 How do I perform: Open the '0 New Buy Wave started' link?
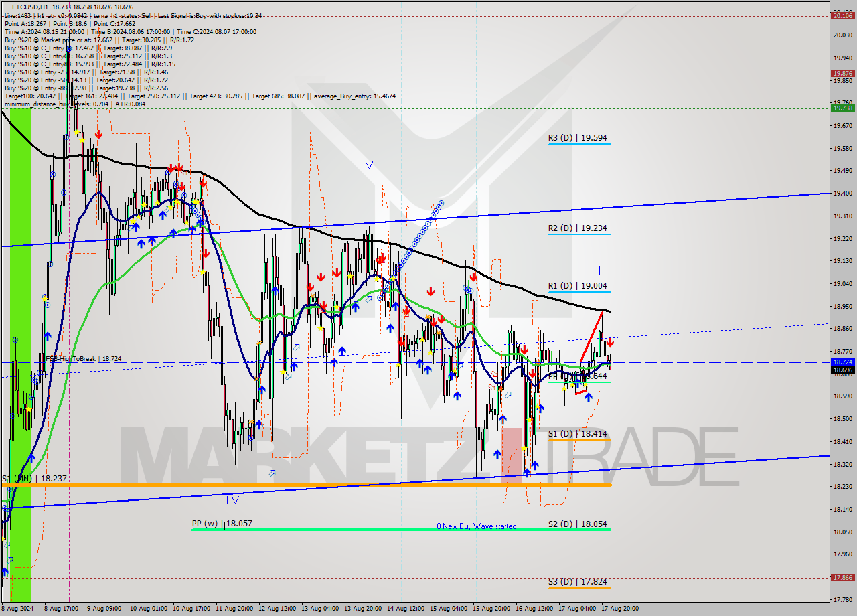477,527
